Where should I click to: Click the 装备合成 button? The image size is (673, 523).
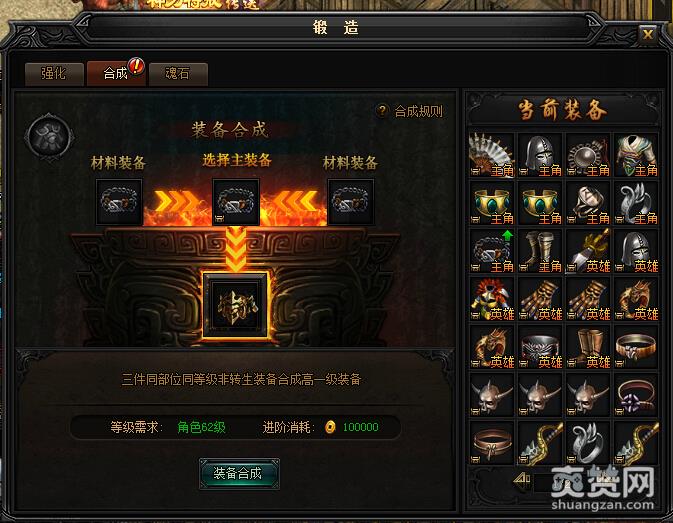pos(239,473)
